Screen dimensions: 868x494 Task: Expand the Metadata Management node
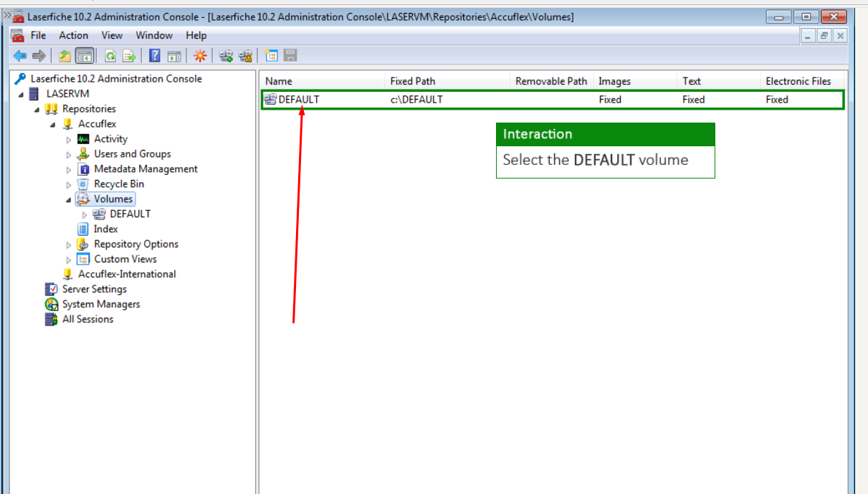point(69,170)
